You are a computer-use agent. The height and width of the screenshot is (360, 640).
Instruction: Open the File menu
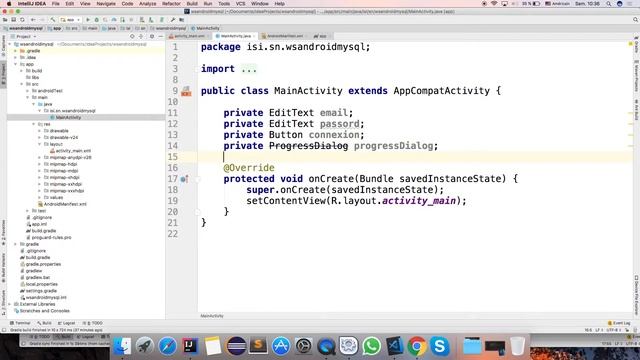pos(56,4)
